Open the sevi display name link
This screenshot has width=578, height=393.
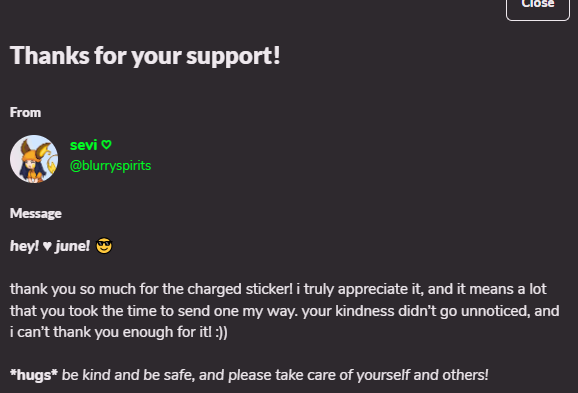click(x=84, y=145)
